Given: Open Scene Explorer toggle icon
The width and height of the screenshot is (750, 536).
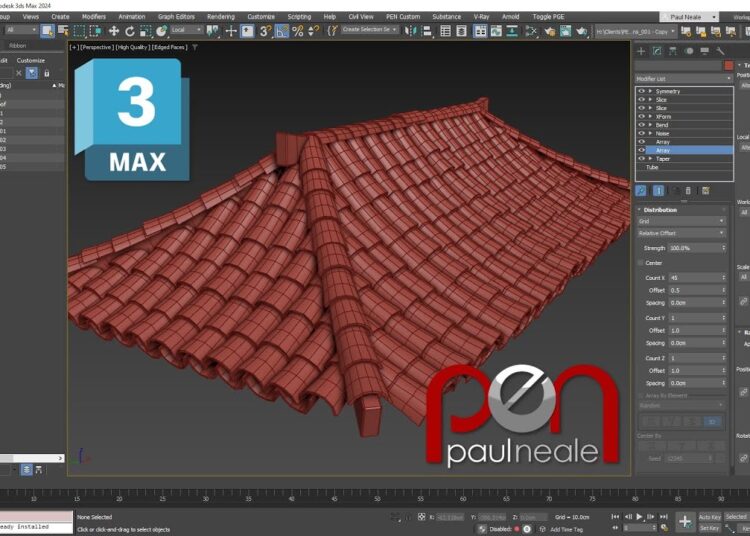Looking at the screenshot, I should (445, 31).
